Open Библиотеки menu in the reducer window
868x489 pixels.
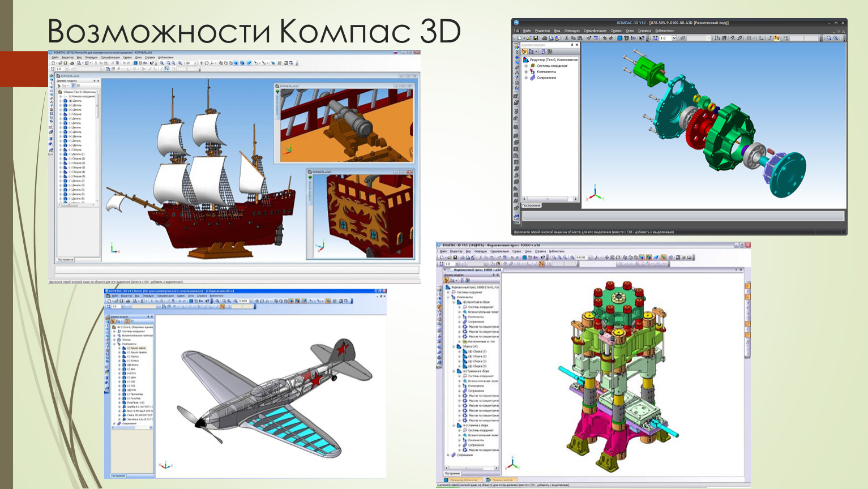pyautogui.click(x=665, y=31)
